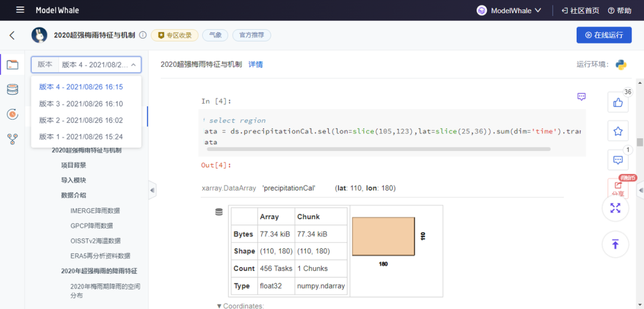644x309 pixels.
Task: Open the 详情 details link
Action: (x=255, y=64)
